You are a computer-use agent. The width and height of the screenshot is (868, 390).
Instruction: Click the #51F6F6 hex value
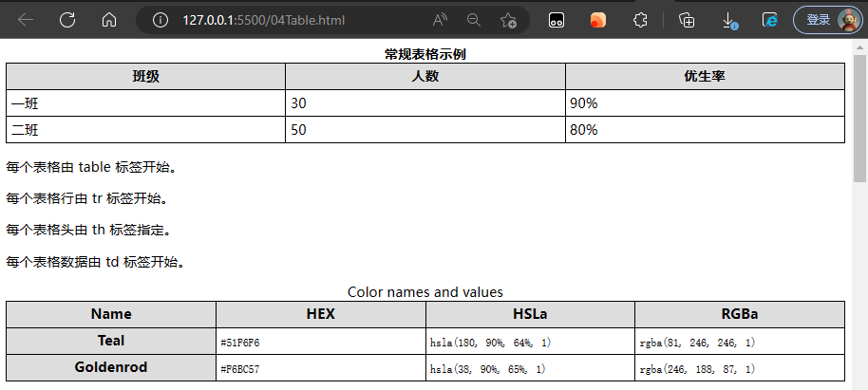[x=239, y=343]
